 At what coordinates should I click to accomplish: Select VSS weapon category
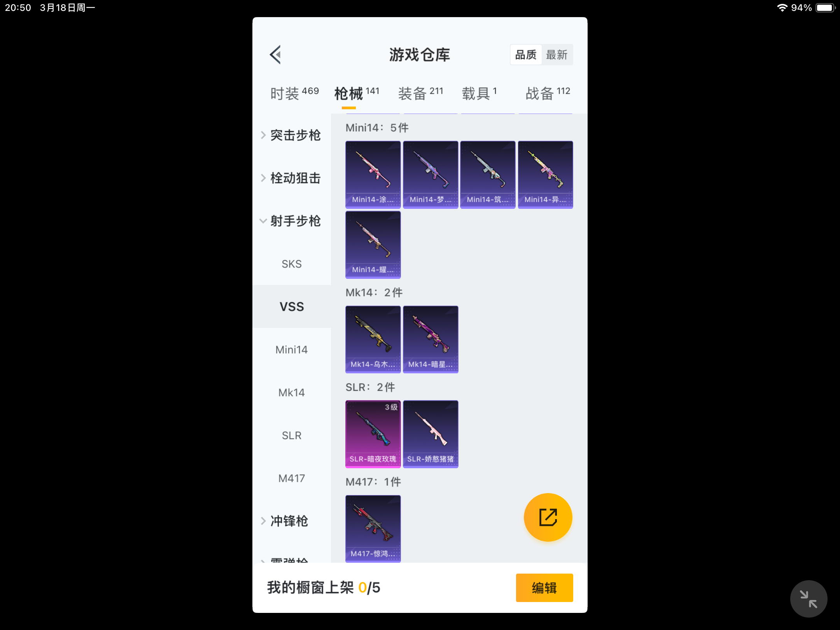tap(292, 306)
